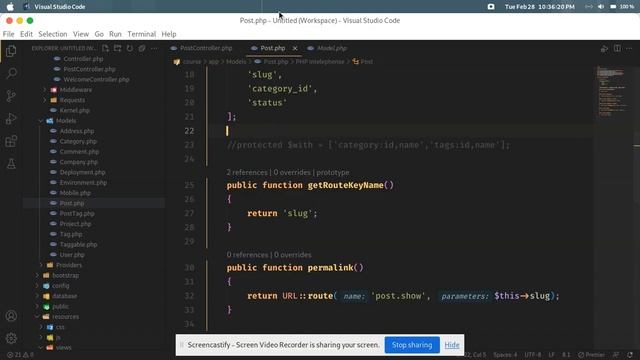Click New File icon in Explorer header
Screen dimensions: 640x360
coord(105,48)
